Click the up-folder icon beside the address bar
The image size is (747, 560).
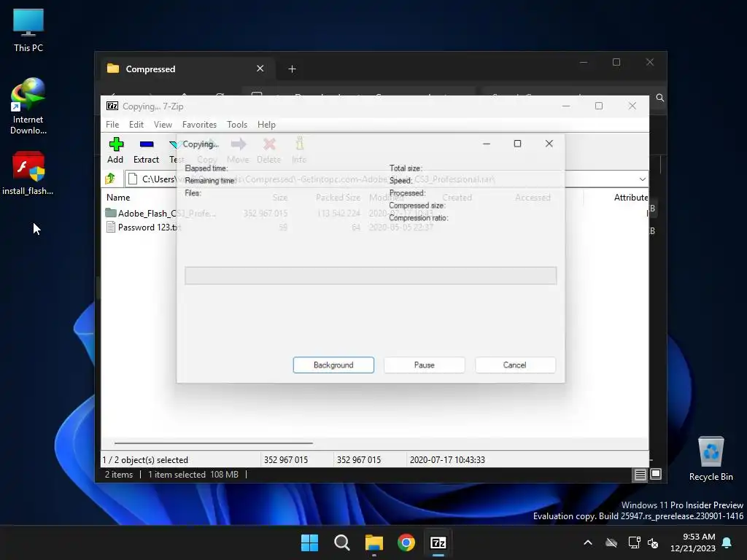(111, 179)
